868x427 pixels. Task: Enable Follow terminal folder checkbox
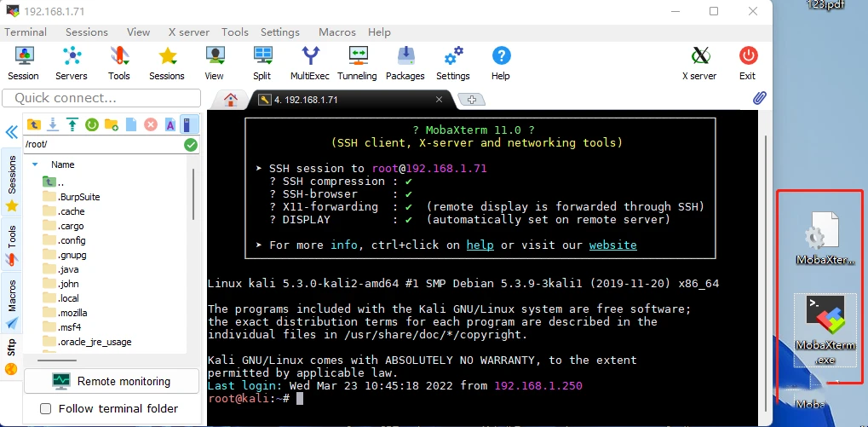[46, 409]
